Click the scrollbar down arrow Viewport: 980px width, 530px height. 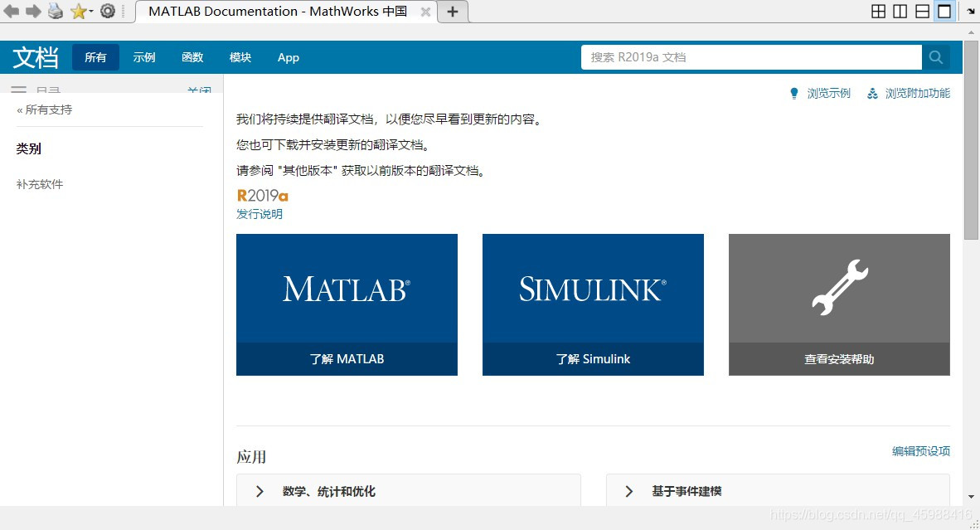tap(971, 497)
